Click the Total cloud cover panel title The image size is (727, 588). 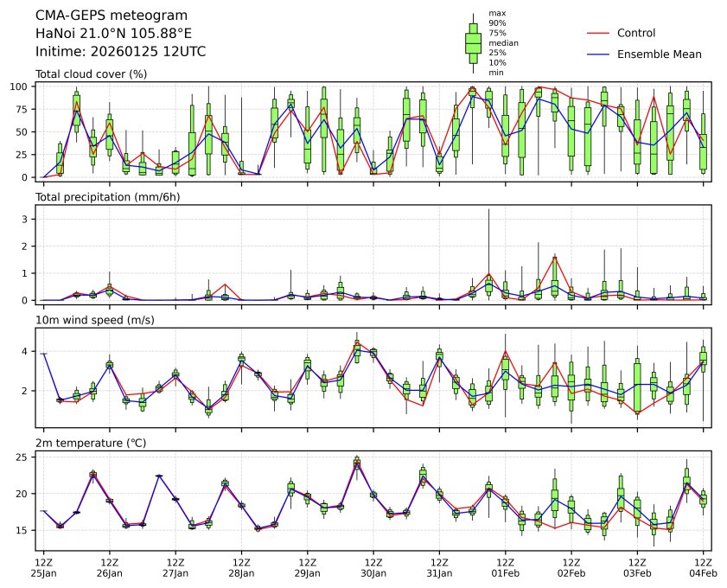pos(91,73)
